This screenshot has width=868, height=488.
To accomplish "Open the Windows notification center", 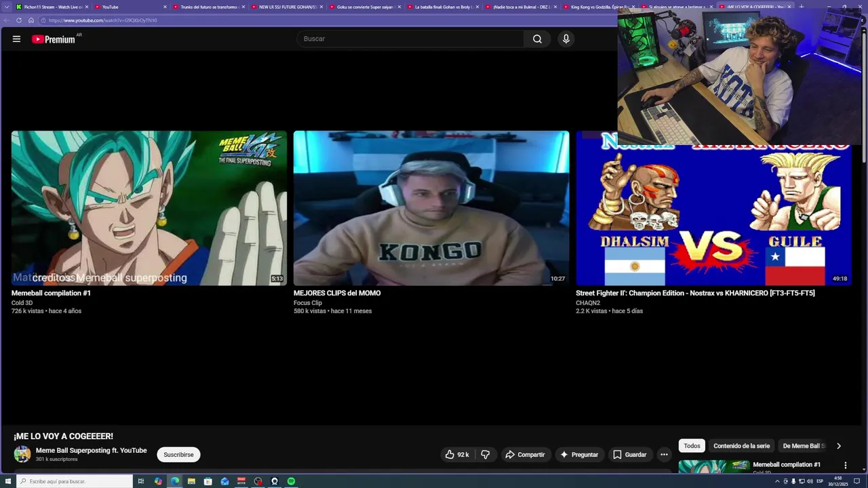I will coord(856,481).
